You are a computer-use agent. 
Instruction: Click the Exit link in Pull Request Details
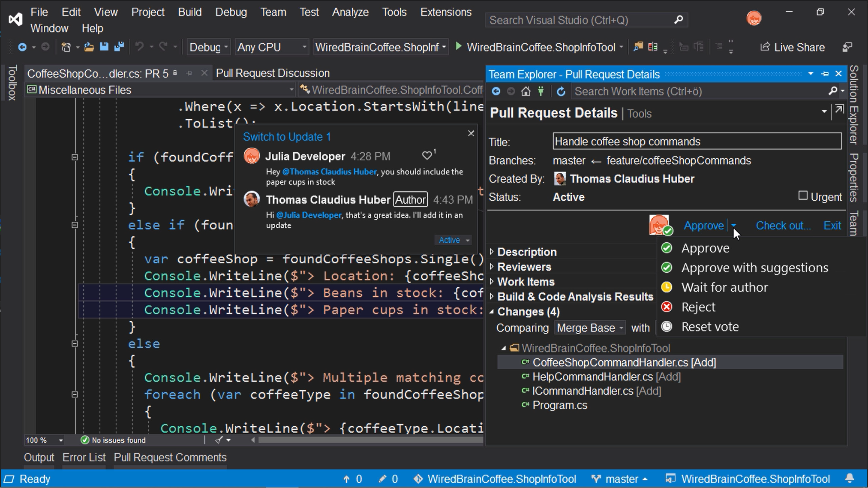pos(832,225)
